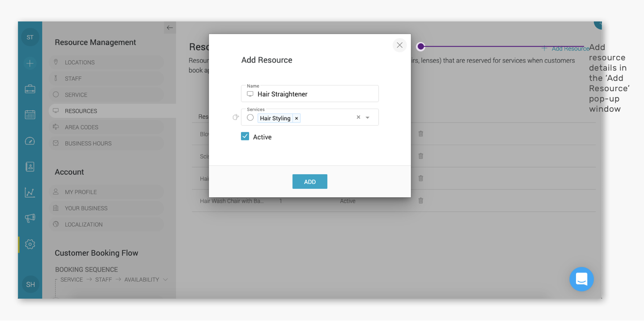Open the dashboard gauge icon
644x321 pixels.
pos(30,141)
